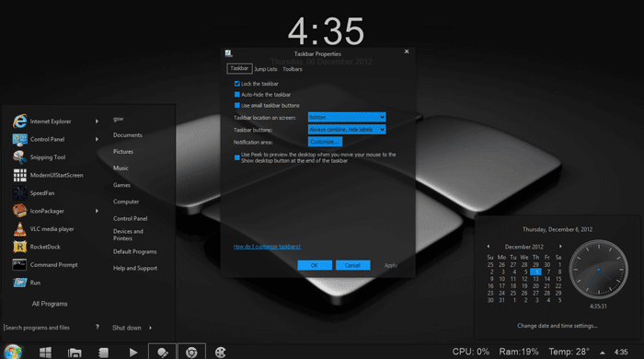
Task: Open IconPackager icon
Action: pos(19,211)
